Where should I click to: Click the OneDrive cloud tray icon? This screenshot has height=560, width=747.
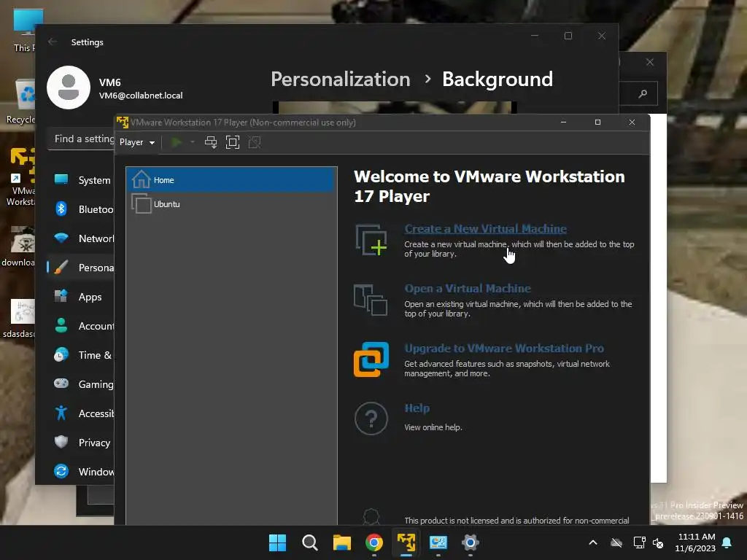point(616,542)
